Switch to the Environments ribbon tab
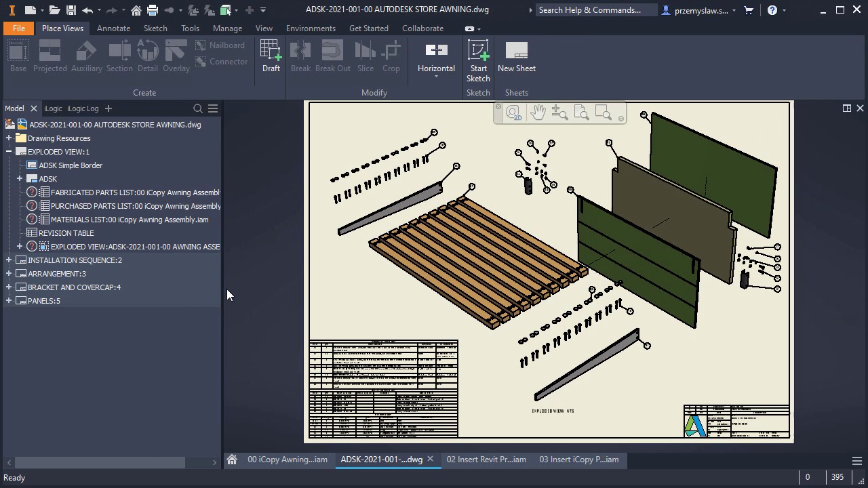Screen dimensions: 868x488 click(x=311, y=28)
